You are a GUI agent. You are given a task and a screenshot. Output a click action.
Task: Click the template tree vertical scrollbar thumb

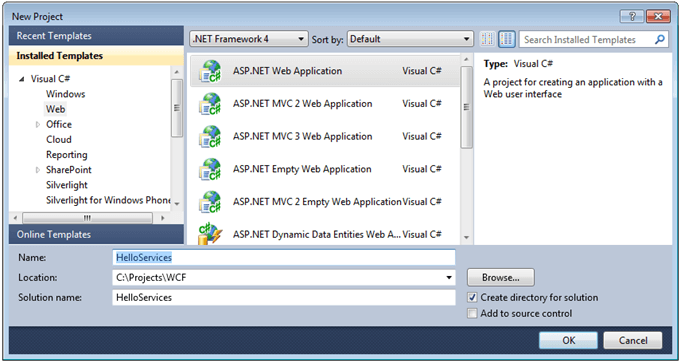pyautogui.click(x=177, y=108)
